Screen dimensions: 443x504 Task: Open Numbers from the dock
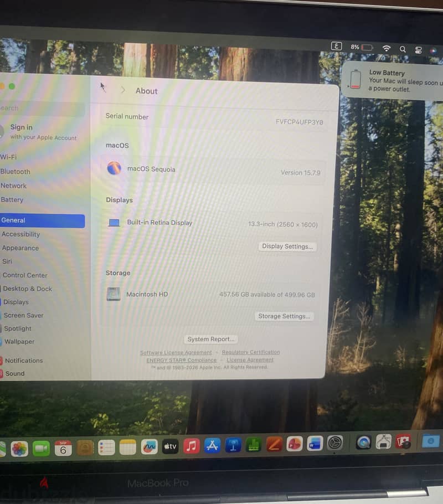pyautogui.click(x=254, y=445)
